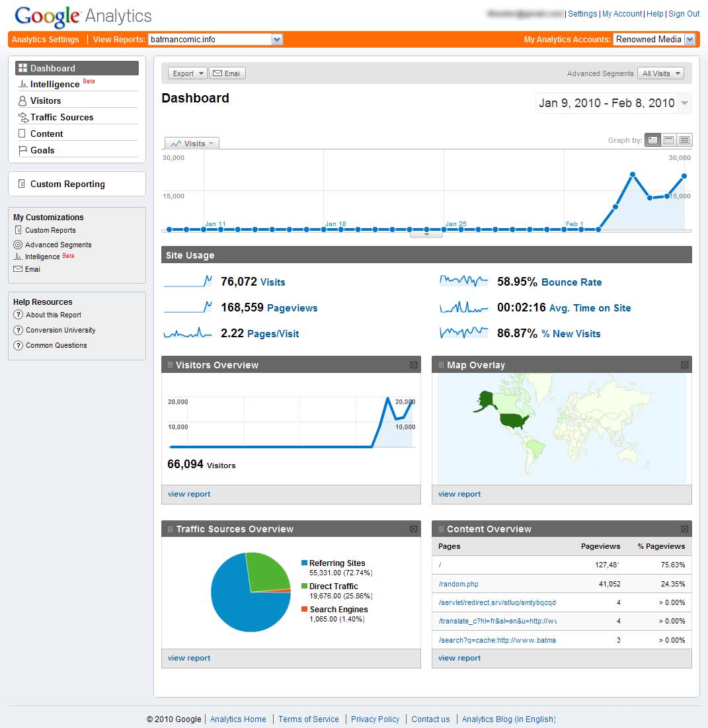Click the Avg. Time on Site sparkline

[464, 307]
